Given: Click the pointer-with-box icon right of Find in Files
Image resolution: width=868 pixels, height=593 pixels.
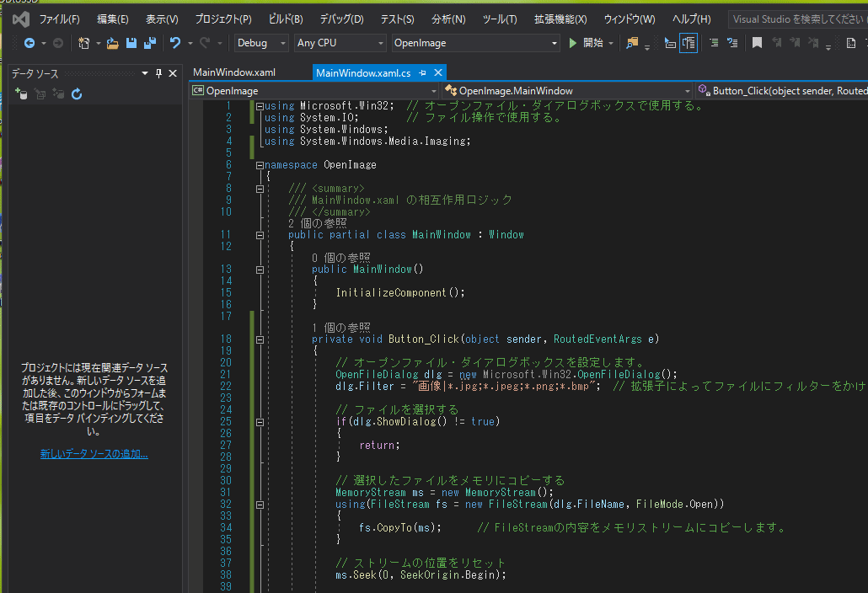Looking at the screenshot, I should pyautogui.click(x=670, y=43).
